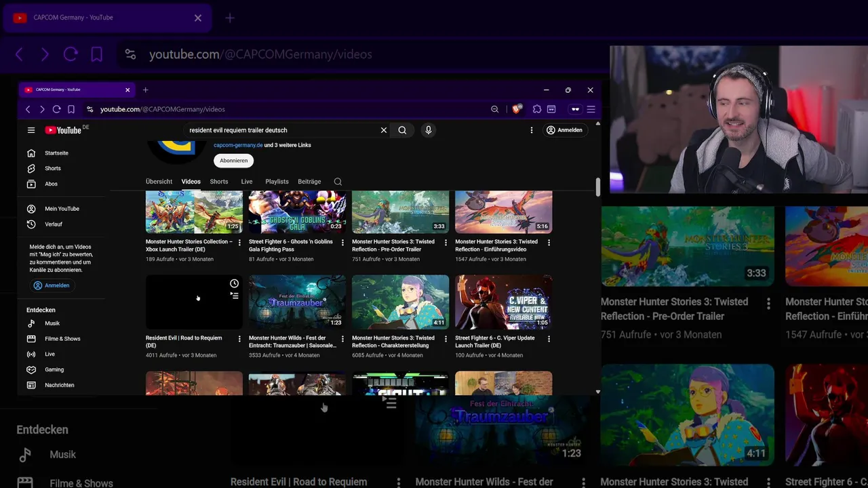Open the YouTube settings three-dot menu
Screen dimensions: 868x488
(531, 130)
